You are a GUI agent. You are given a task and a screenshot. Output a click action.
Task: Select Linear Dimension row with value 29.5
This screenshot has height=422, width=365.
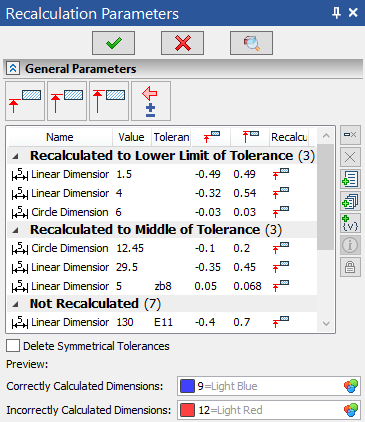[162, 267]
